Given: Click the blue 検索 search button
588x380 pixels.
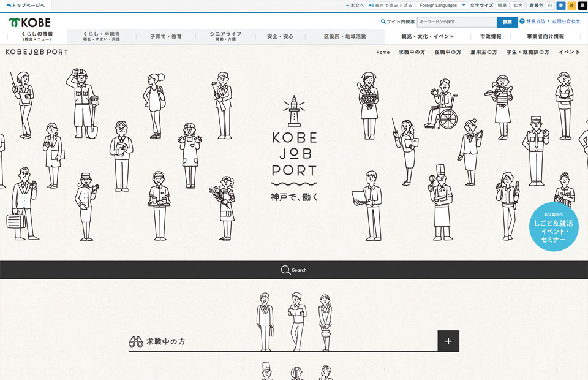Looking at the screenshot, I should click(507, 21).
